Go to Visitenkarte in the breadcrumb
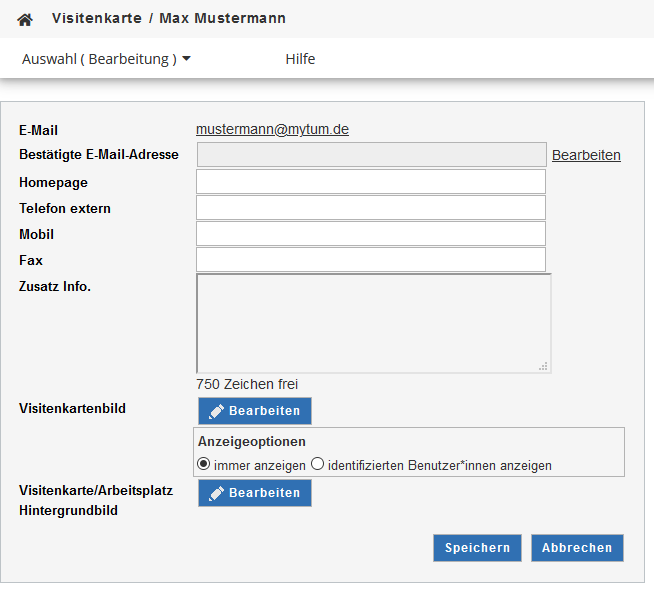Screen dimensions: 654x591 95,18
